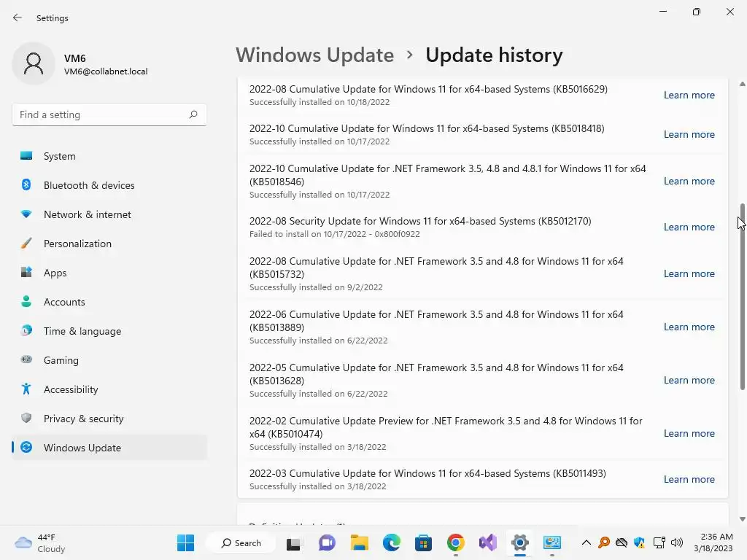Open the weather widget showing 44°F Cloudy

click(x=40, y=542)
